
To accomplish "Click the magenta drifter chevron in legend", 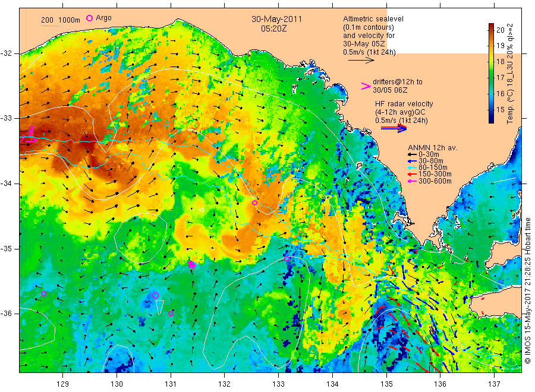I will 366,86.
